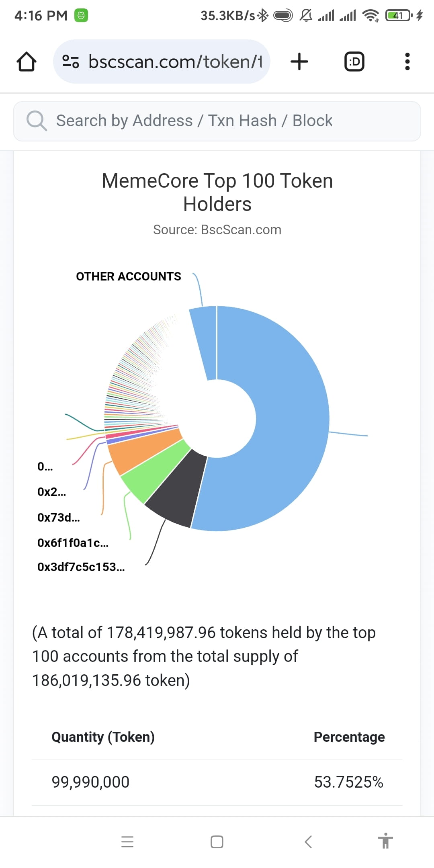The height and width of the screenshot is (868, 434).
Task: Tap the search magnifier icon
Action: pos(37,121)
